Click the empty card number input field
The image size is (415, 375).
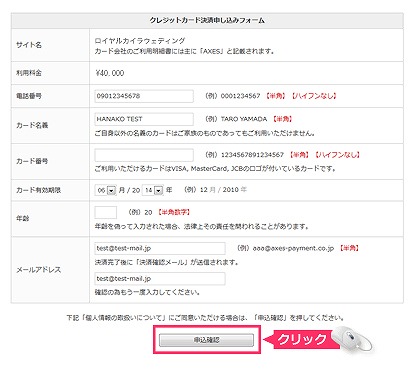coord(144,155)
